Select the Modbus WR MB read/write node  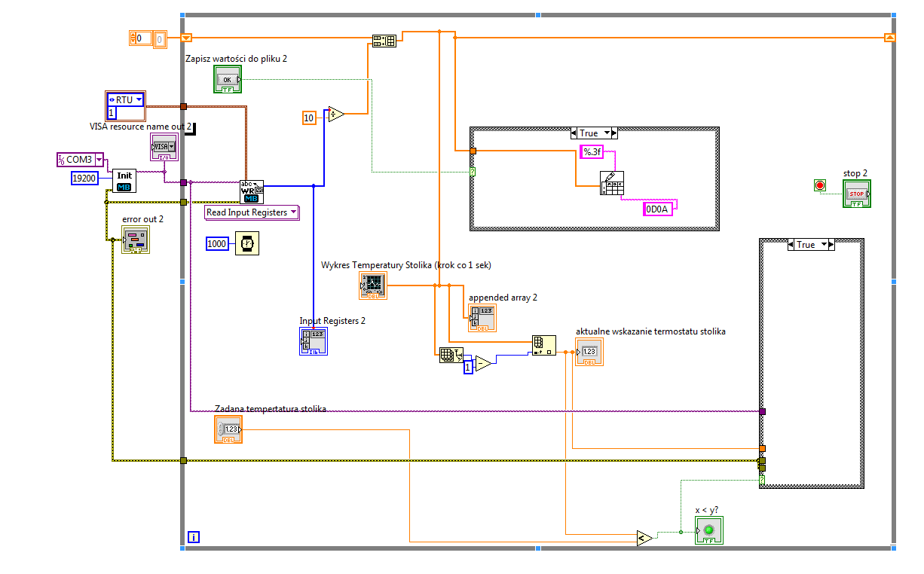click(252, 192)
